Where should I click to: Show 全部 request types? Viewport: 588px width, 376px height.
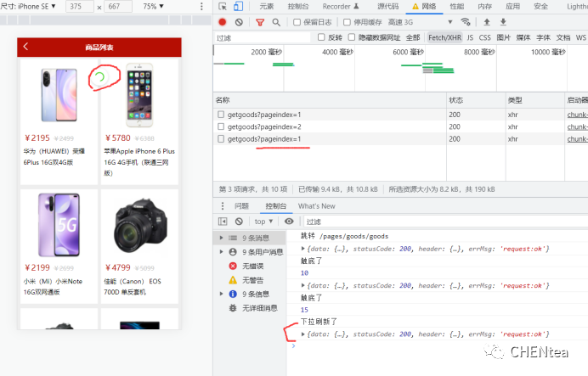click(x=413, y=37)
